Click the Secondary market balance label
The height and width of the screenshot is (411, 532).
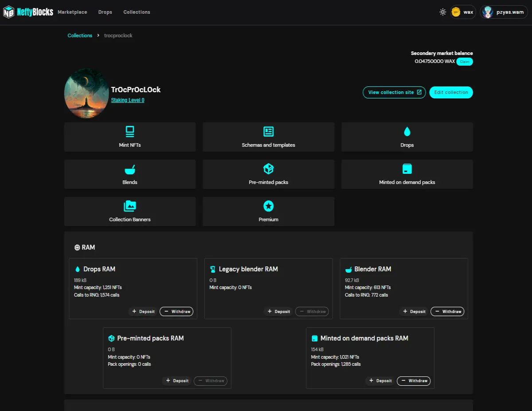(x=442, y=54)
